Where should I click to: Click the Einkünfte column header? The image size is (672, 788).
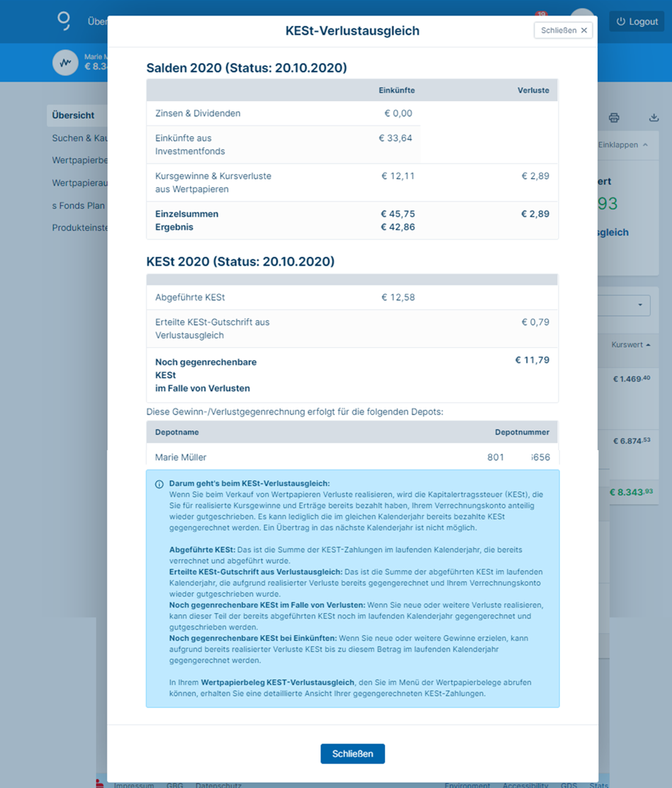[396, 91]
